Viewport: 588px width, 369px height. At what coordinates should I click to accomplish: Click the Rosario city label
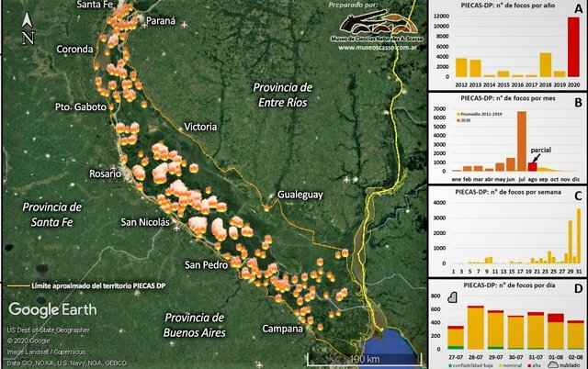tap(105, 173)
